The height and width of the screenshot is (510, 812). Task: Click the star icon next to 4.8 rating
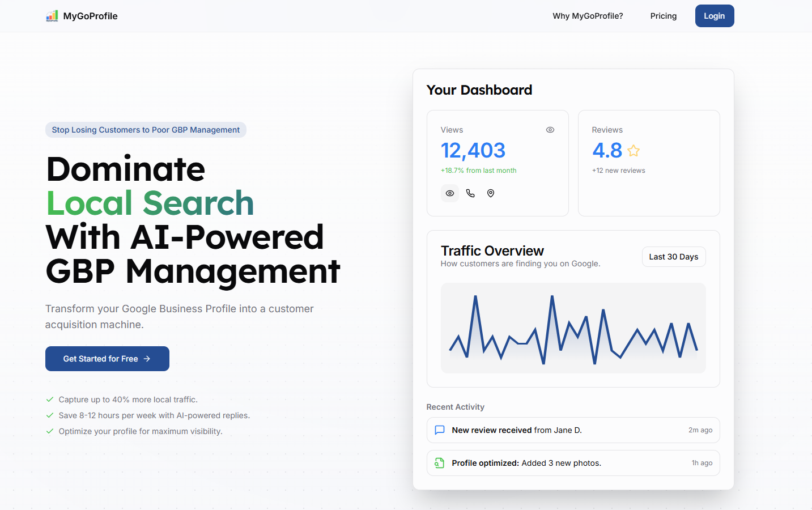(x=634, y=151)
